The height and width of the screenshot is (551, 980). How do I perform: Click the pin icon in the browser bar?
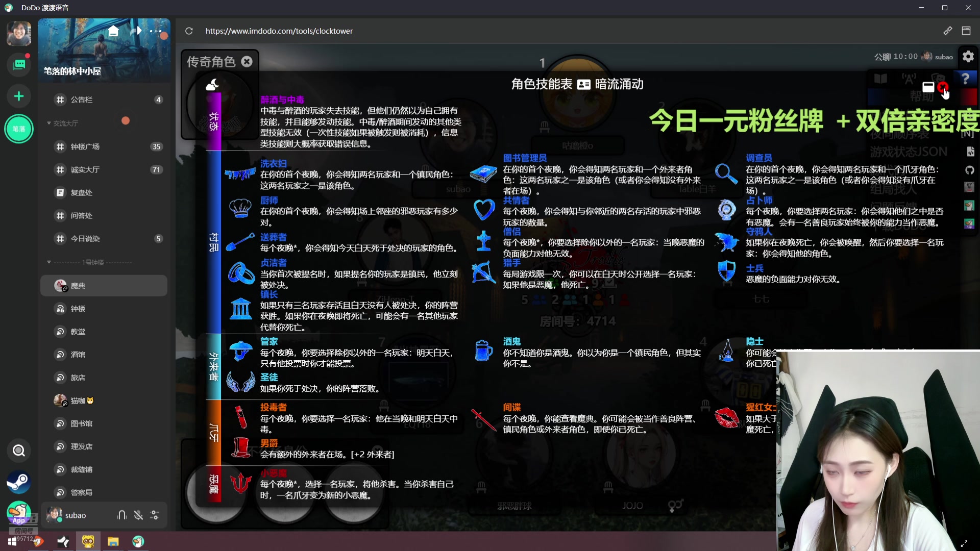click(x=947, y=31)
